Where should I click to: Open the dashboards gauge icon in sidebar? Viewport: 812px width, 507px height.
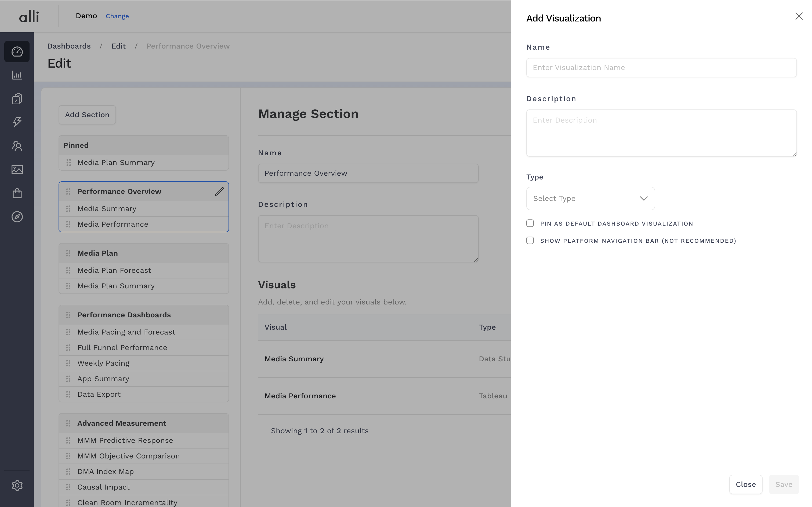pos(17,52)
